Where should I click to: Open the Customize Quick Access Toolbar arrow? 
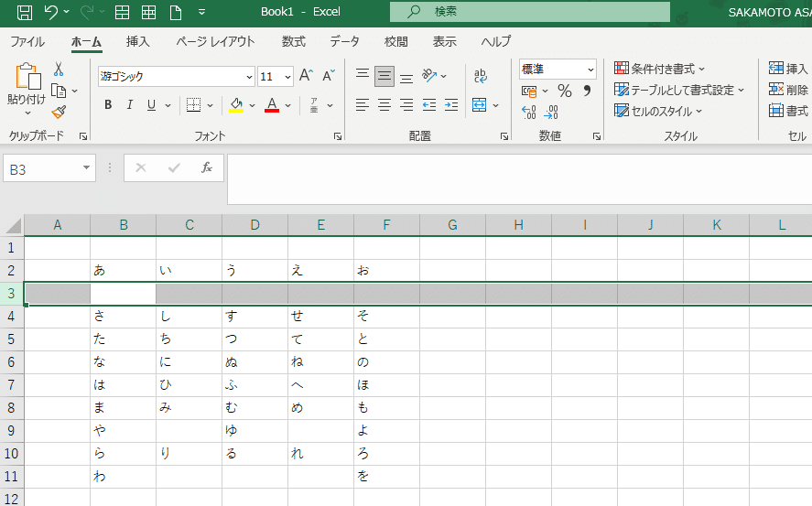[x=202, y=12]
